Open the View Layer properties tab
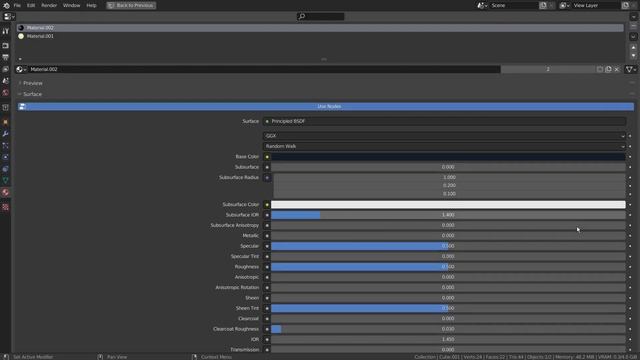 click(5, 69)
